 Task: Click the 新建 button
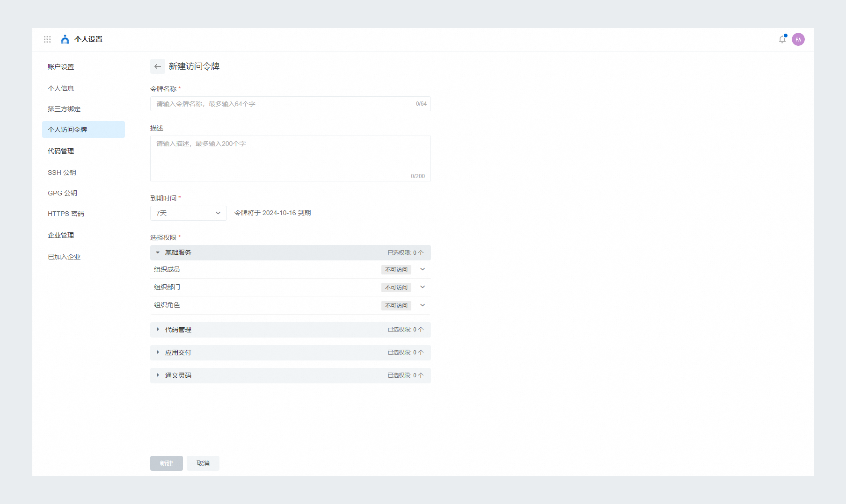tap(167, 463)
